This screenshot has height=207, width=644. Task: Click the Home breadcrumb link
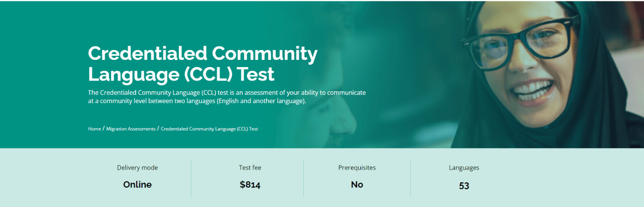[94, 129]
